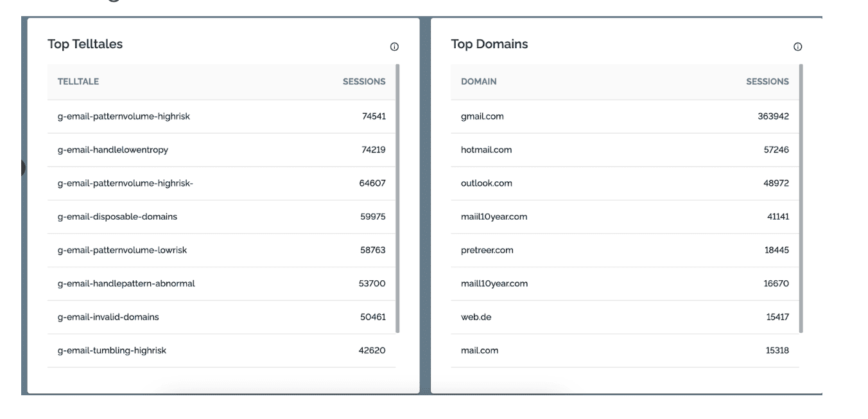Image resolution: width=868 pixels, height=419 pixels.
Task: Click the outlook.com domain row
Action: pyautogui.click(x=625, y=183)
